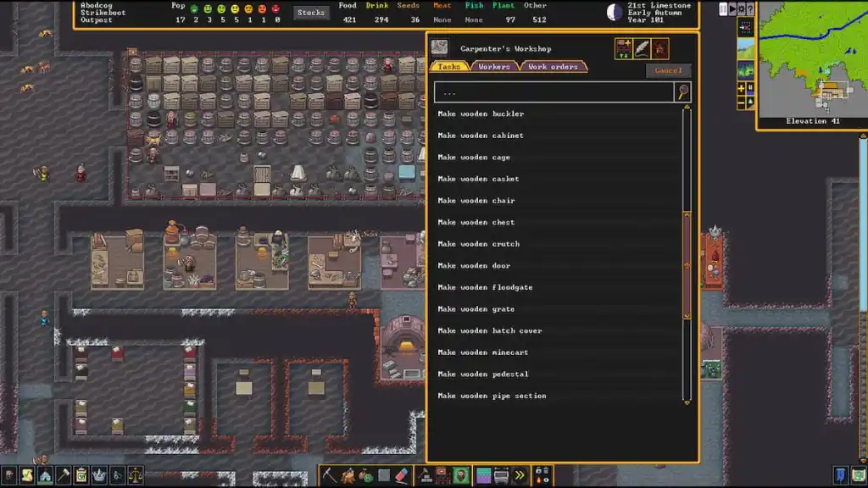Select the mining pickaxe tool
This screenshot has height=488, width=868.
pos(330,475)
